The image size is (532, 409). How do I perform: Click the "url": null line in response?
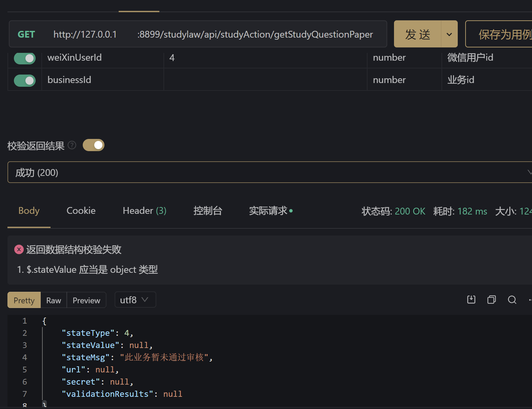tap(90, 370)
